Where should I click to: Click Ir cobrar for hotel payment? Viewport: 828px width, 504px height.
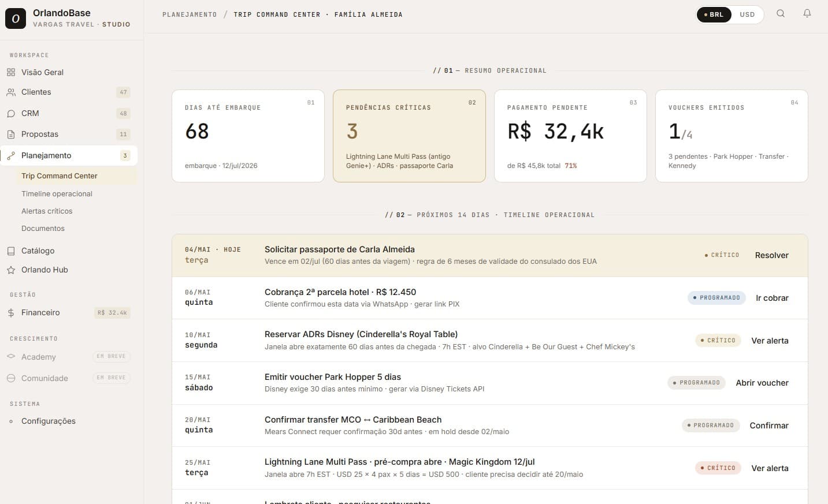point(772,298)
